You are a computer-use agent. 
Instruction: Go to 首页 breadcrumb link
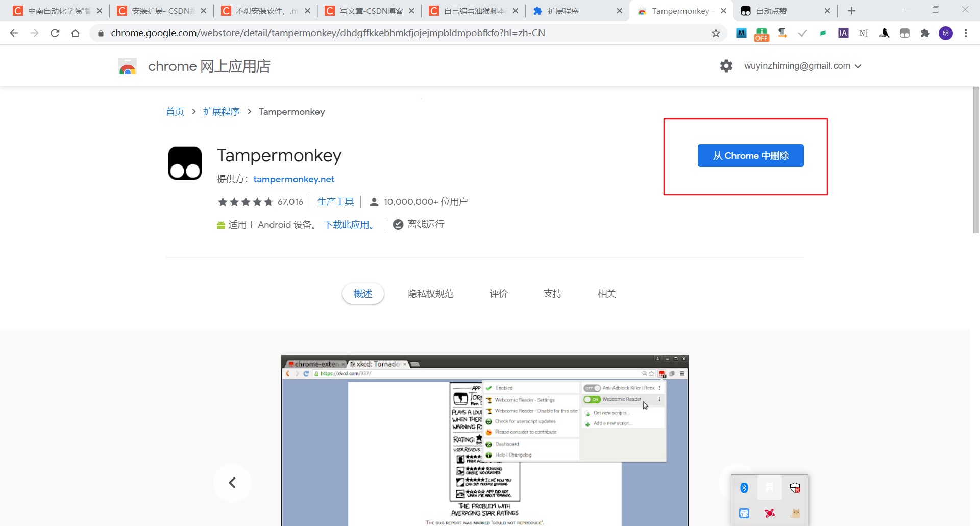[175, 112]
